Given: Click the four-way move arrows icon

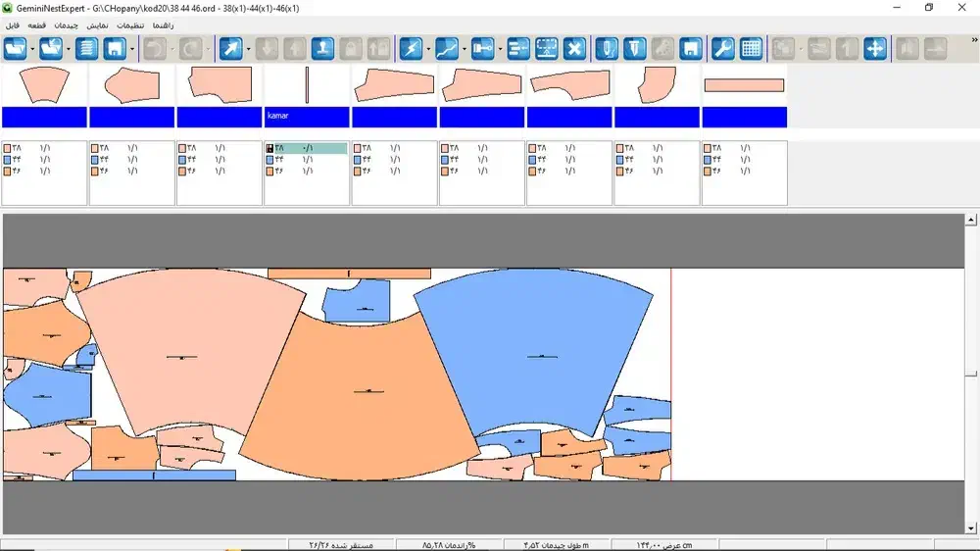Looking at the screenshot, I should [x=875, y=48].
